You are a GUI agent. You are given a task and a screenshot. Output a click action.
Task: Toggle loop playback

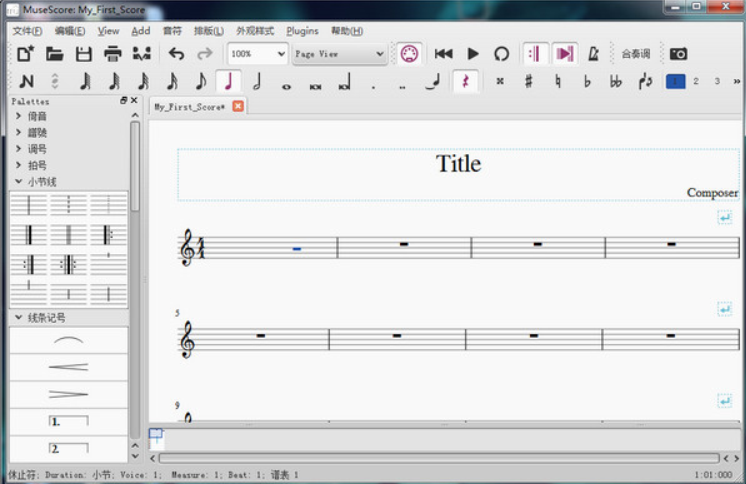click(x=501, y=54)
